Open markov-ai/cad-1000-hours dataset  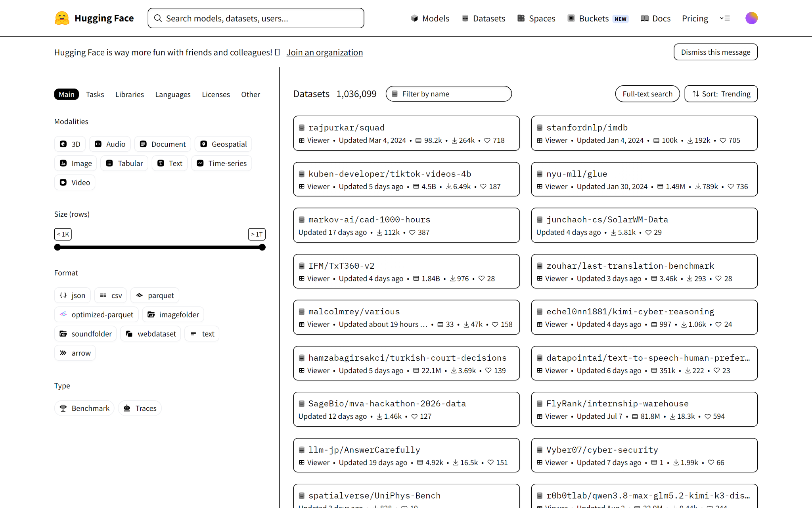click(x=406, y=225)
